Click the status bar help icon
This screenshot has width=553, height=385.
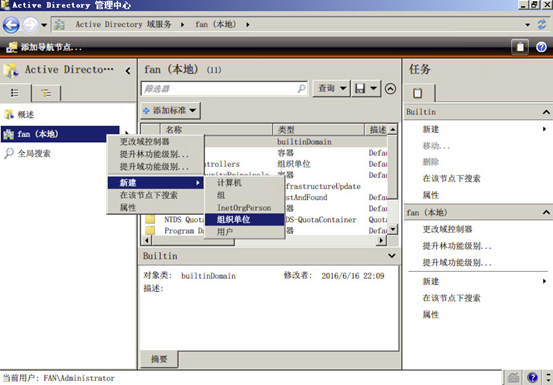[533, 378]
